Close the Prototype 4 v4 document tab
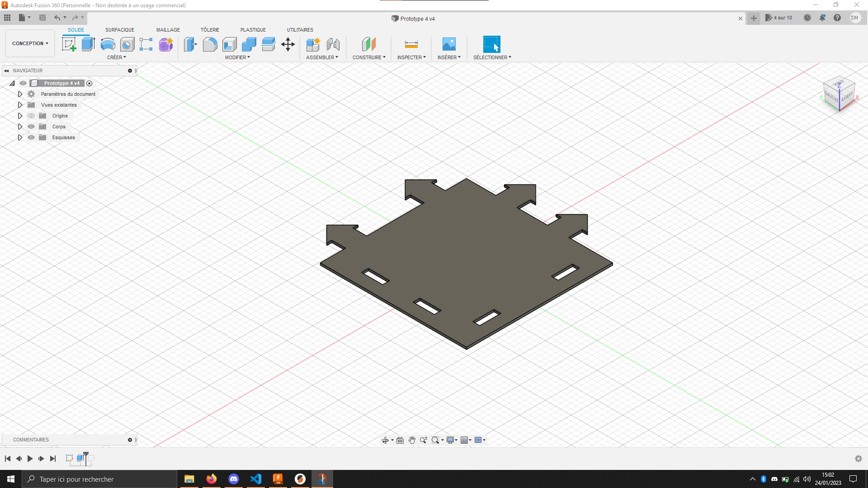 pos(741,19)
